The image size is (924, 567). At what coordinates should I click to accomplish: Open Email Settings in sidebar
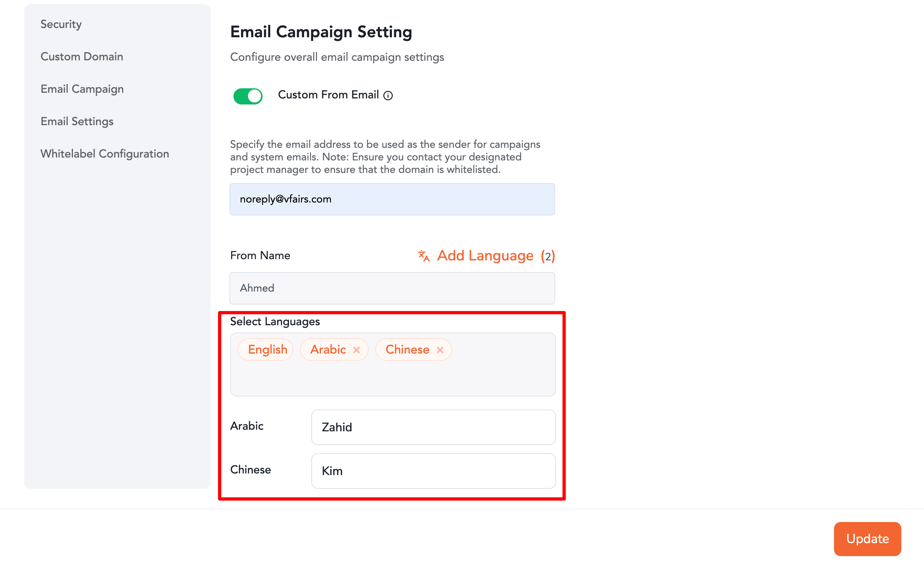tap(77, 122)
